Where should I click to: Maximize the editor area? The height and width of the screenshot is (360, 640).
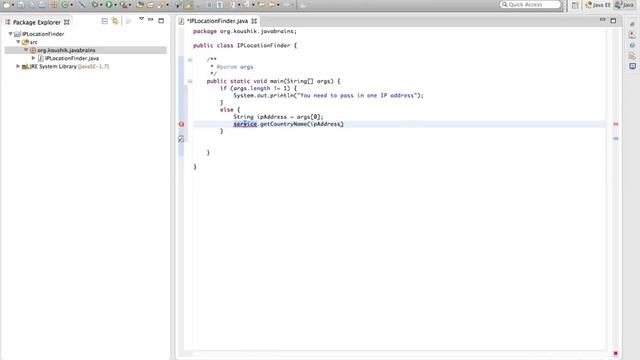(x=613, y=20)
